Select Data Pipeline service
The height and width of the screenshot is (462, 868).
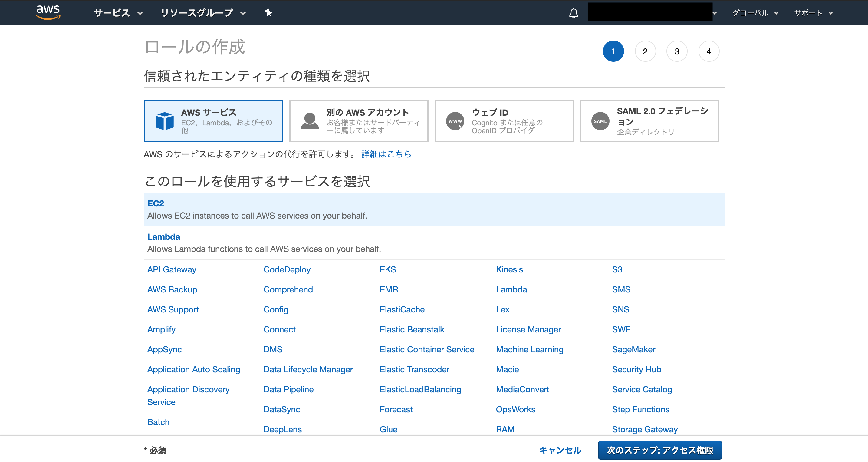288,389
